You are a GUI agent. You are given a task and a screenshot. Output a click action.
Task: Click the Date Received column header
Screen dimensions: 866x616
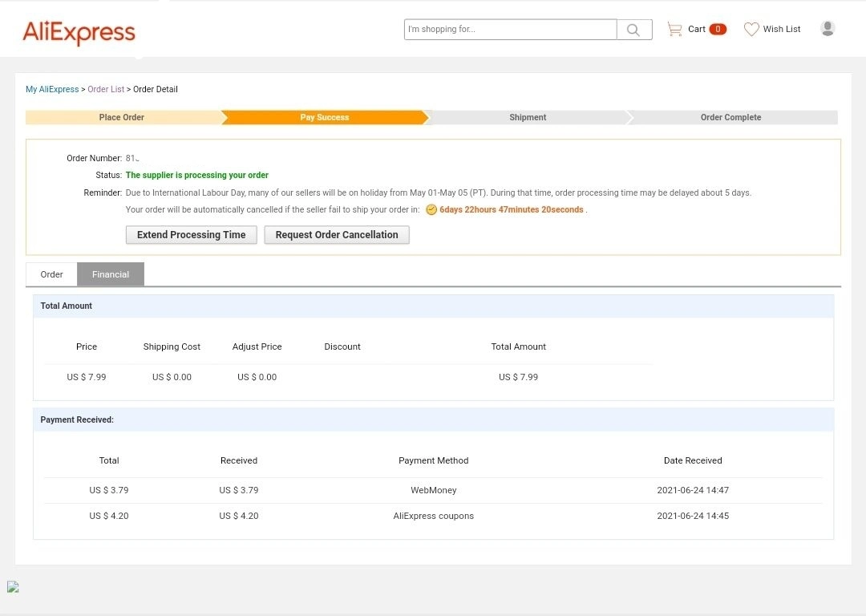coord(693,460)
